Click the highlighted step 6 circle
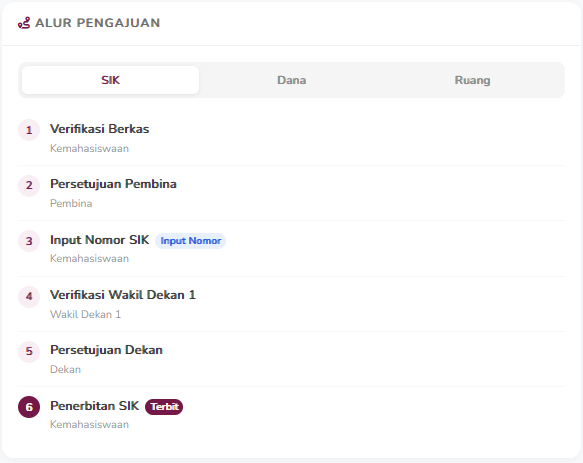583x463 pixels. pyautogui.click(x=29, y=407)
